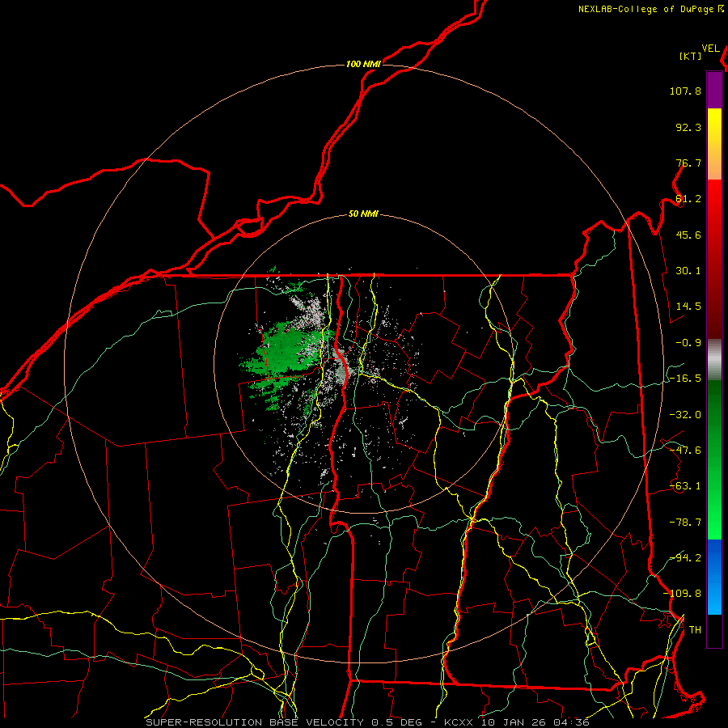The width and height of the screenshot is (728, 728).
Task: Click the gray near-zero segment of the color bar
Action: click(714, 360)
